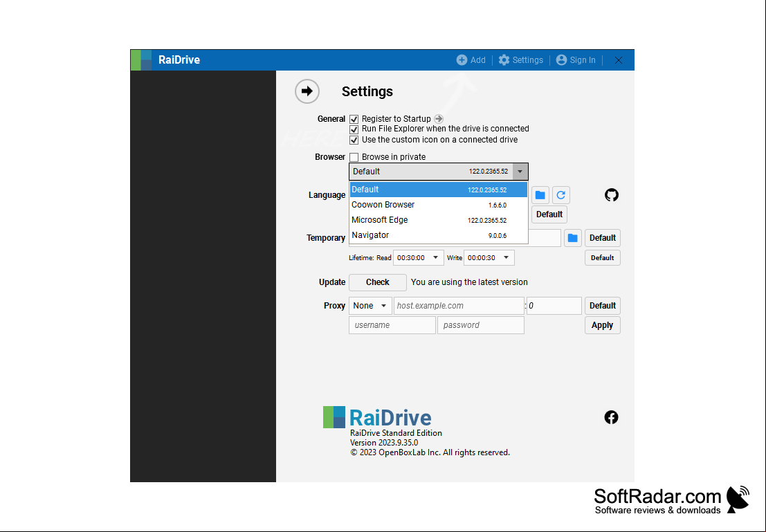Click the RaiDrive logo in the title bar
The height and width of the screenshot is (532, 766).
[140, 60]
